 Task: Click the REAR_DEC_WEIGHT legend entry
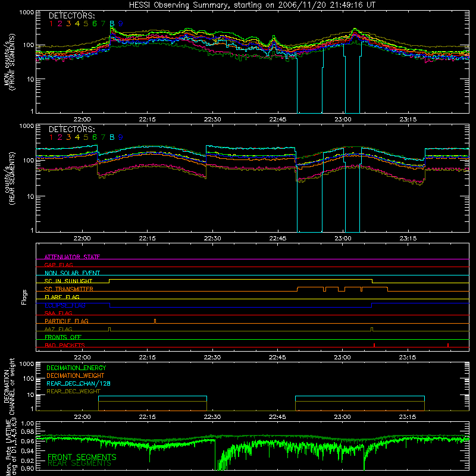pyautogui.click(x=73, y=392)
